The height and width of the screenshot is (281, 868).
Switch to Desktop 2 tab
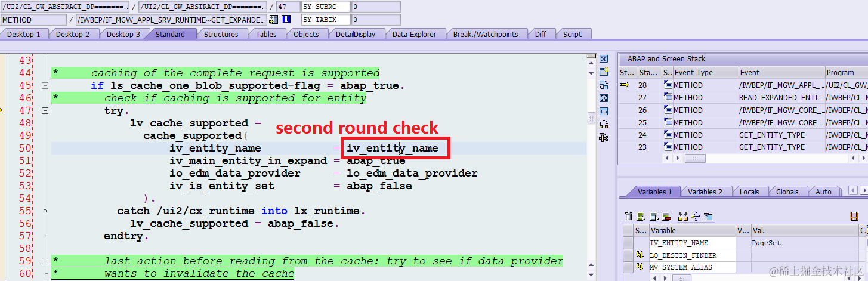[x=73, y=34]
